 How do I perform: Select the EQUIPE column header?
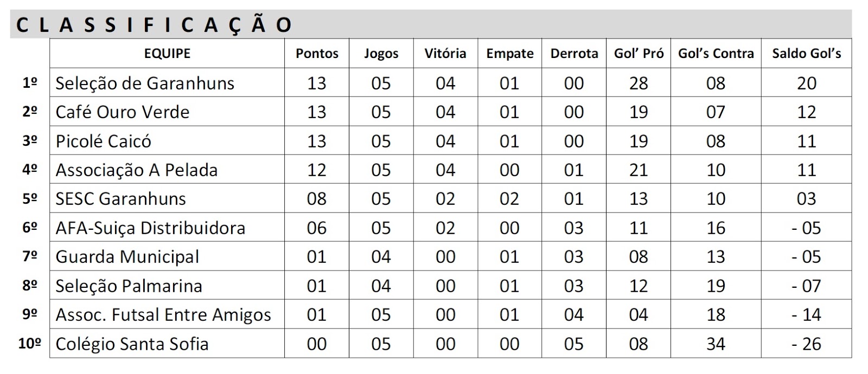pyautogui.click(x=167, y=53)
